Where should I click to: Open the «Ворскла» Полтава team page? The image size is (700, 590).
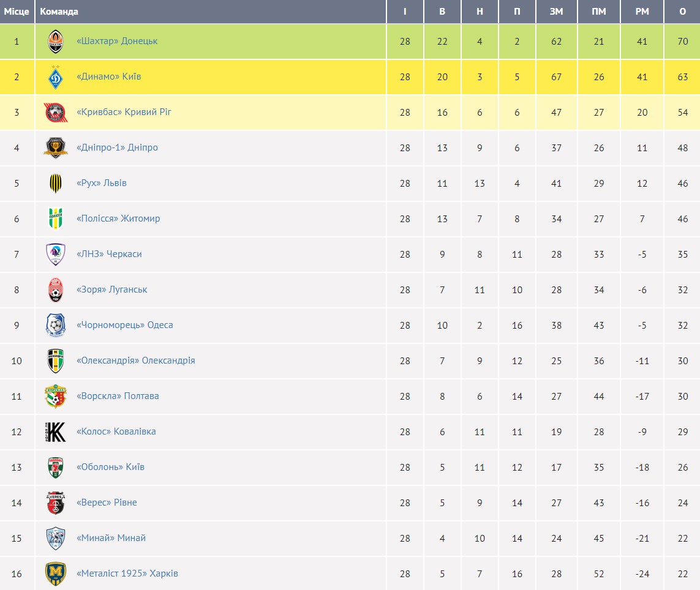(118, 396)
